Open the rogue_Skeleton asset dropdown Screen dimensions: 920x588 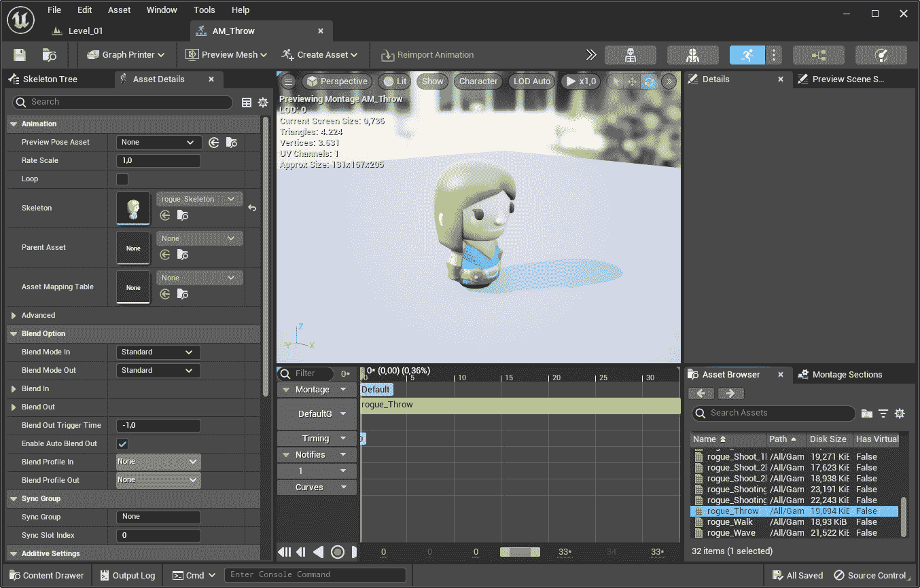pos(200,200)
